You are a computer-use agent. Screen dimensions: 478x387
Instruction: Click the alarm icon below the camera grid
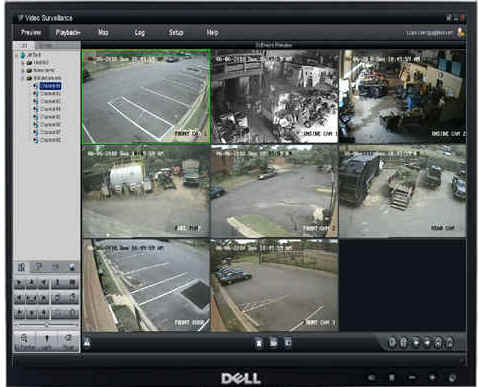(87, 342)
